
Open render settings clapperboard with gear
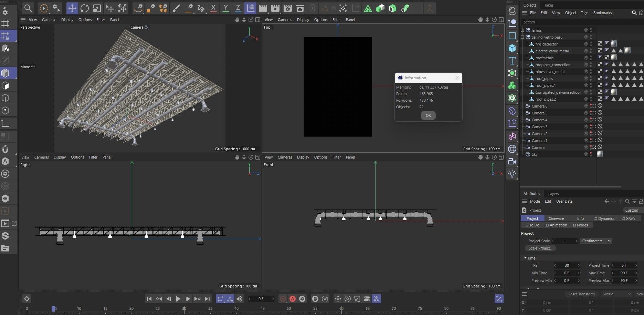[287, 8]
